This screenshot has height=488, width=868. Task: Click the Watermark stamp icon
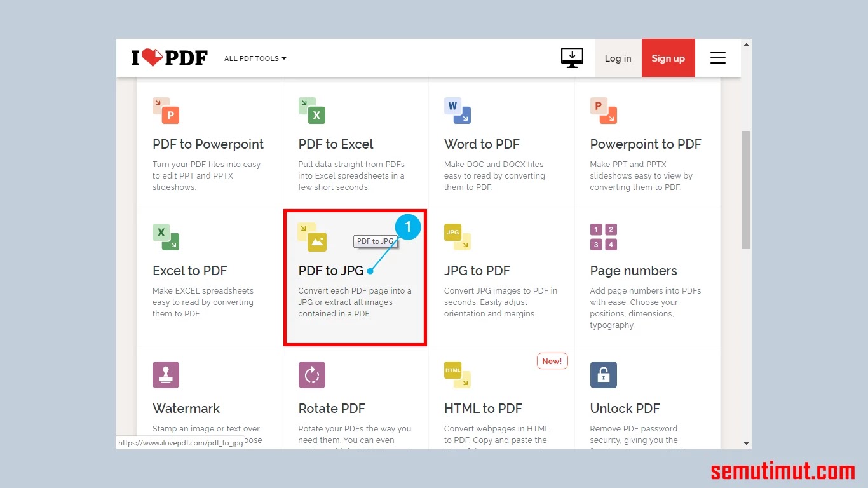click(166, 375)
